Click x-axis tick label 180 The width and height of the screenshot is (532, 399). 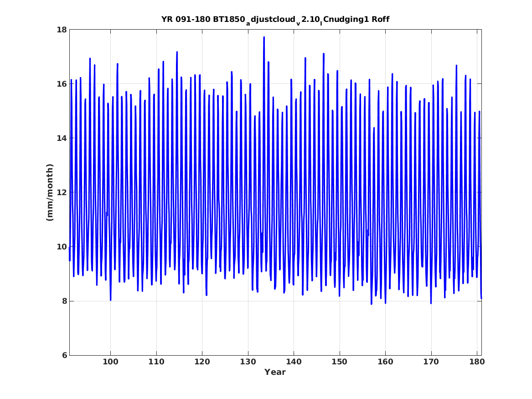477,362
